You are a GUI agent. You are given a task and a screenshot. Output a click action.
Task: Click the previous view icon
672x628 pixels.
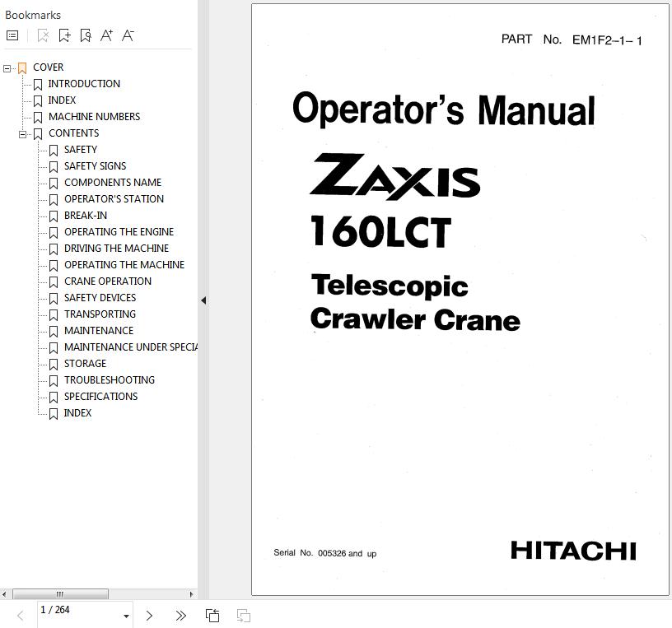click(212, 616)
